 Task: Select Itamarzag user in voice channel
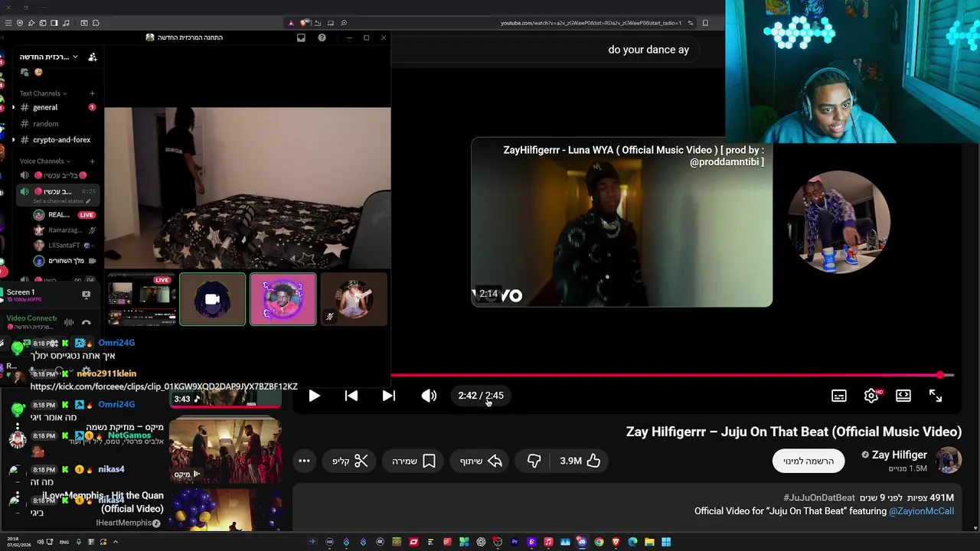64,230
